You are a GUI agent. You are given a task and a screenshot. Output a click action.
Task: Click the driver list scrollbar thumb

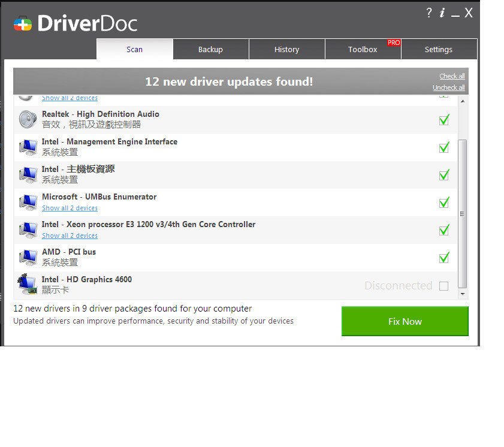(463, 214)
